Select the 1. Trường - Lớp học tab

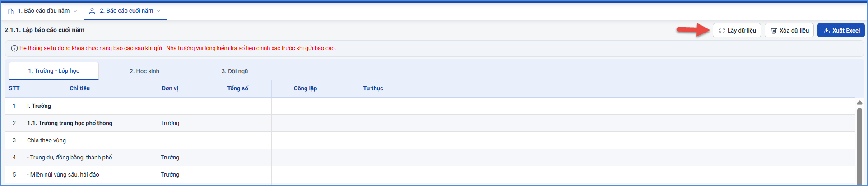[x=54, y=71]
